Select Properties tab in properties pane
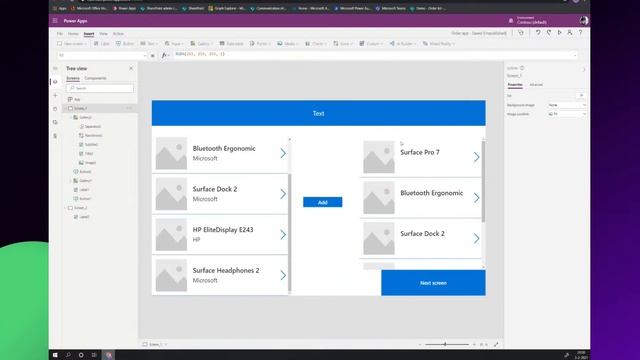This screenshot has height=360, width=640. coord(515,85)
